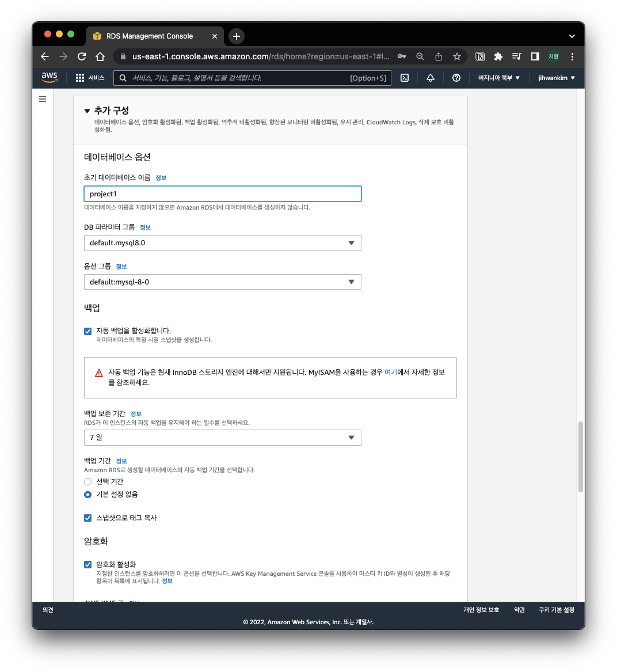Click 정보 link next to initial database name
Viewport: 617px width, 672px height.
[161, 178]
